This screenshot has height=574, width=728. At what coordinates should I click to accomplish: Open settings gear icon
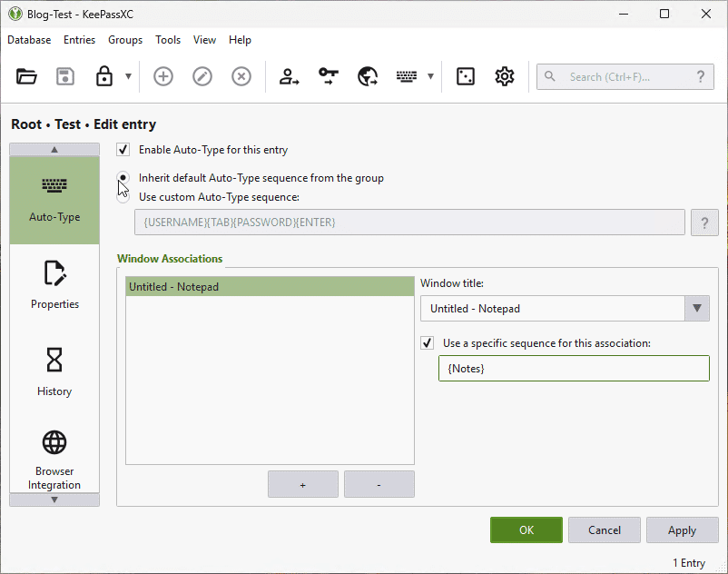pos(504,76)
